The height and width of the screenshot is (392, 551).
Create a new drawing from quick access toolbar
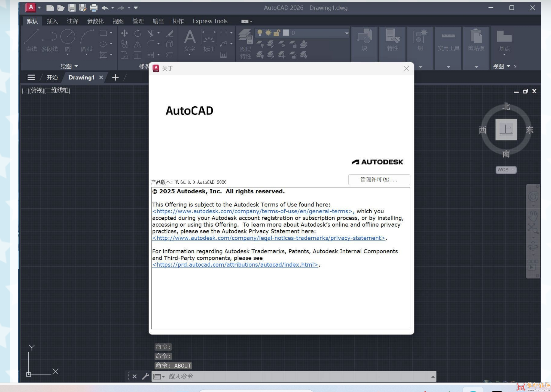[x=50, y=8]
